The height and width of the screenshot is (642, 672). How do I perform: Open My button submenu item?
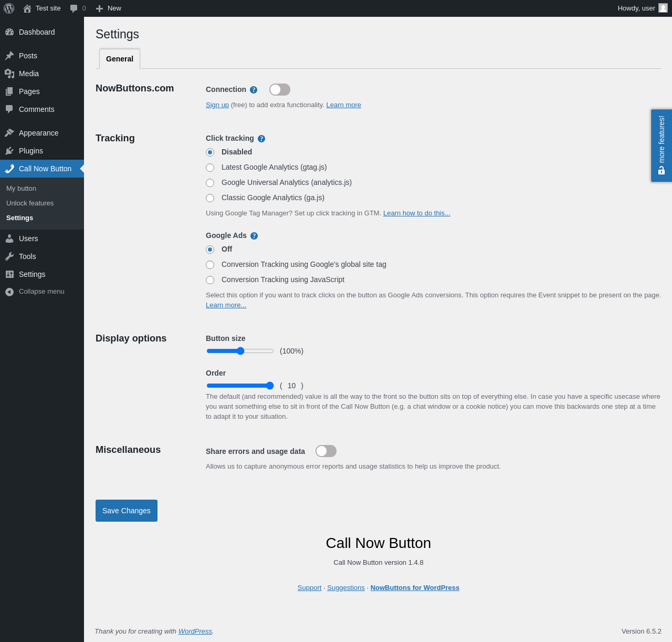21,189
